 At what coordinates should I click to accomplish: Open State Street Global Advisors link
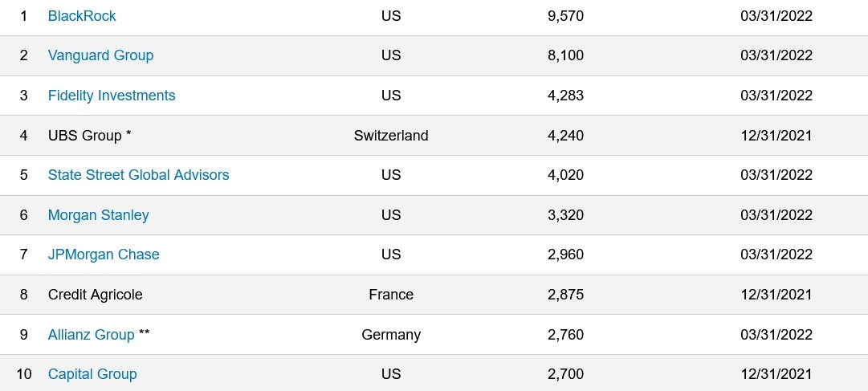pos(138,175)
